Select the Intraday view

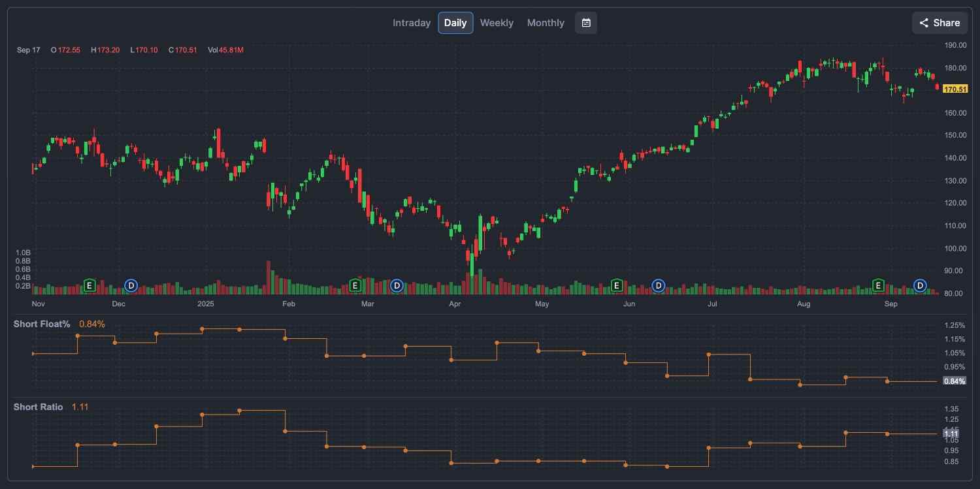point(411,22)
